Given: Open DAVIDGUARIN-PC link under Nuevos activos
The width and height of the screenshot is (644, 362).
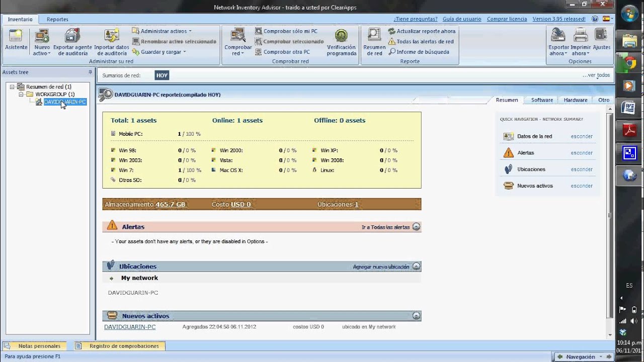Looking at the screenshot, I should click(x=130, y=327).
